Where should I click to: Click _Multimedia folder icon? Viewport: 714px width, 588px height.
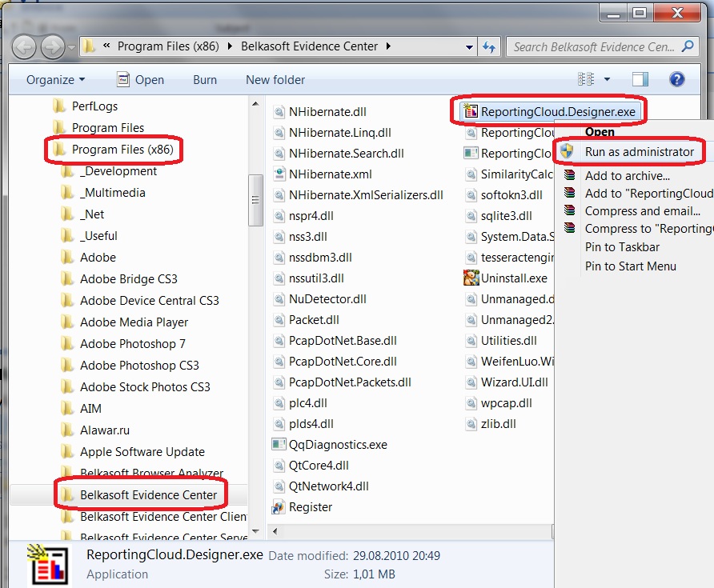click(67, 193)
